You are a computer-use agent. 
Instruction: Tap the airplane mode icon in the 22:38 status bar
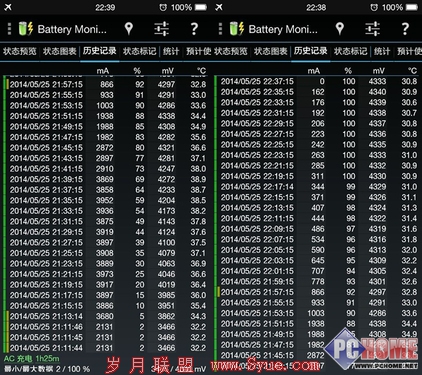pyautogui.click(x=219, y=7)
